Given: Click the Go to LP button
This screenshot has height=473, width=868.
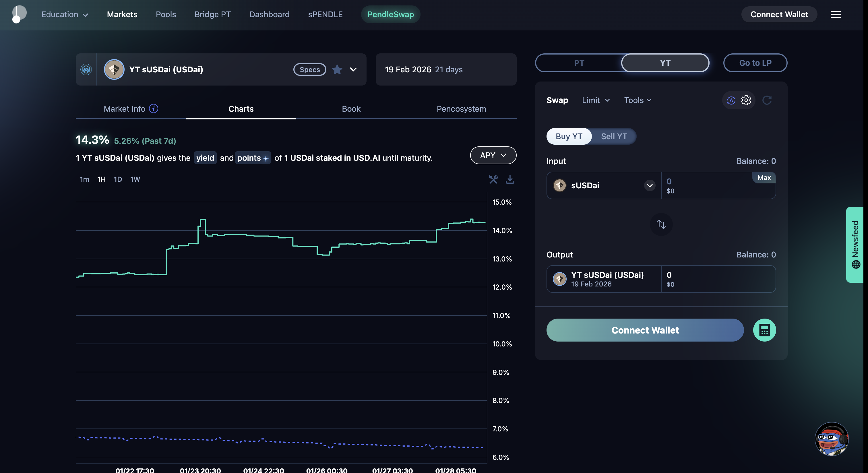Looking at the screenshot, I should click(x=755, y=63).
